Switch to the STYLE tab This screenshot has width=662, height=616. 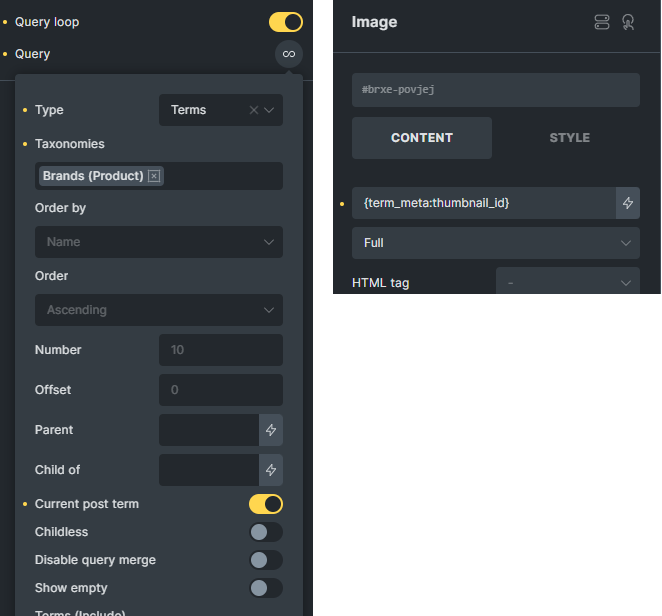click(x=569, y=138)
